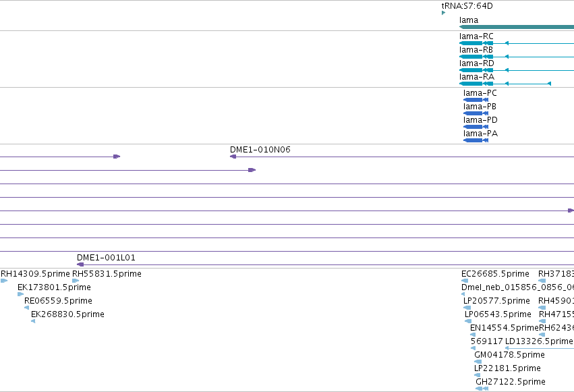Select the RH55831.5prime arrow glyph
574x392 pixels.
pyautogui.click(x=76, y=281)
